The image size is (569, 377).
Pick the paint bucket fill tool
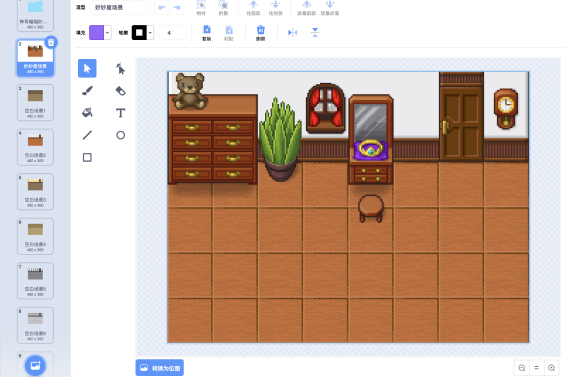tap(87, 113)
